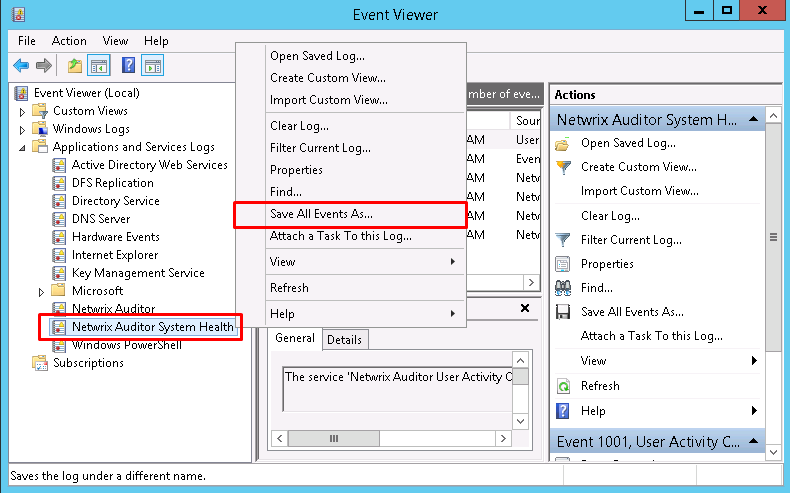Click the event list scroll right arrow
This screenshot has width=790, height=493.
531,283
